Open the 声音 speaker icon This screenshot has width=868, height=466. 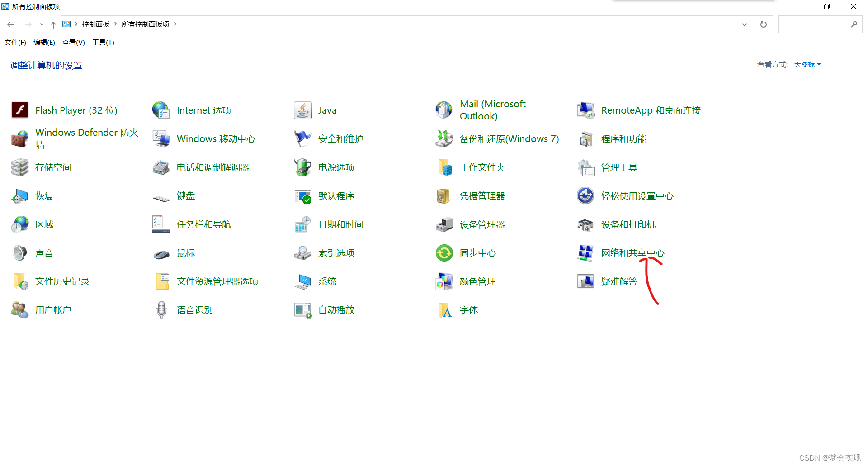pos(20,252)
